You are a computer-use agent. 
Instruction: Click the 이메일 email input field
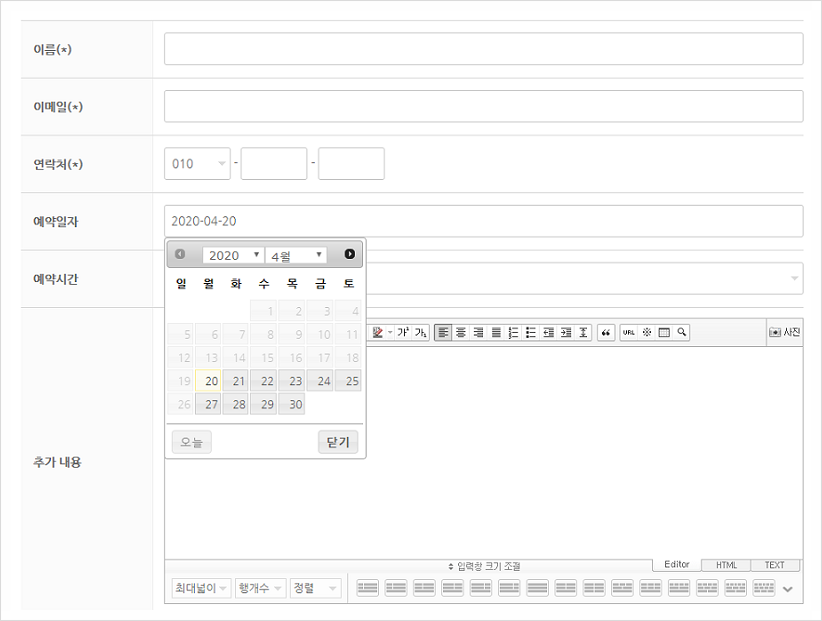483,106
